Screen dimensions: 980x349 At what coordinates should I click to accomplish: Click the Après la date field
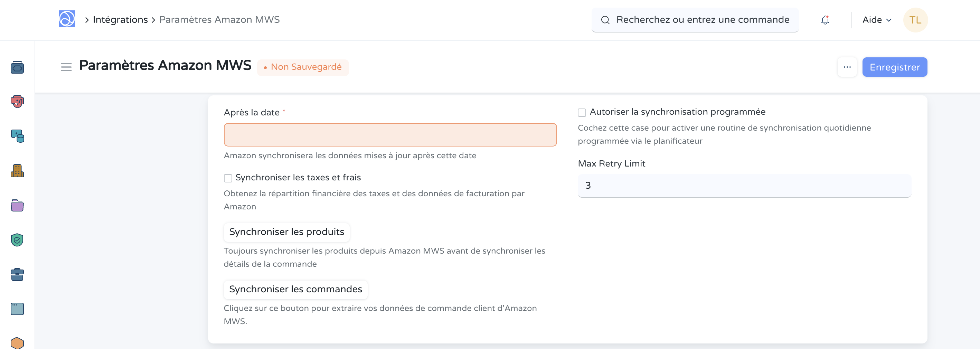coord(390,135)
